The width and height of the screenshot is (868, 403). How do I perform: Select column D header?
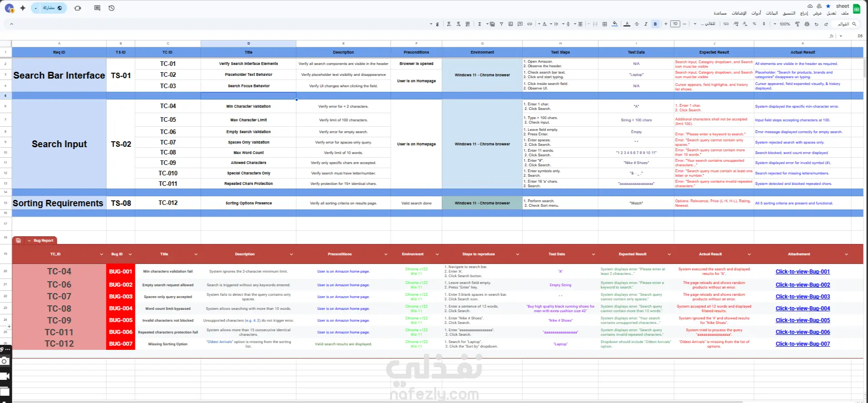[x=248, y=44]
